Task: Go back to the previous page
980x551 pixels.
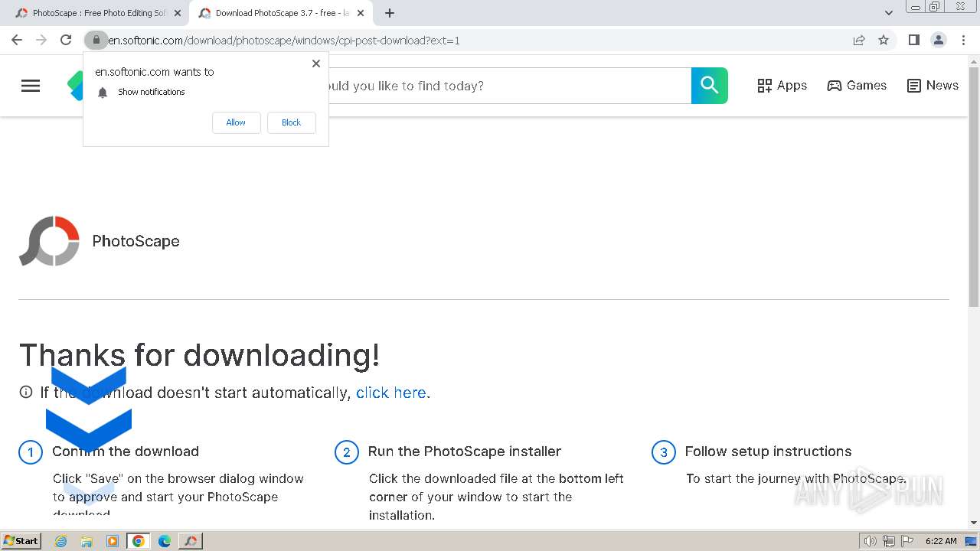Action: point(17,40)
